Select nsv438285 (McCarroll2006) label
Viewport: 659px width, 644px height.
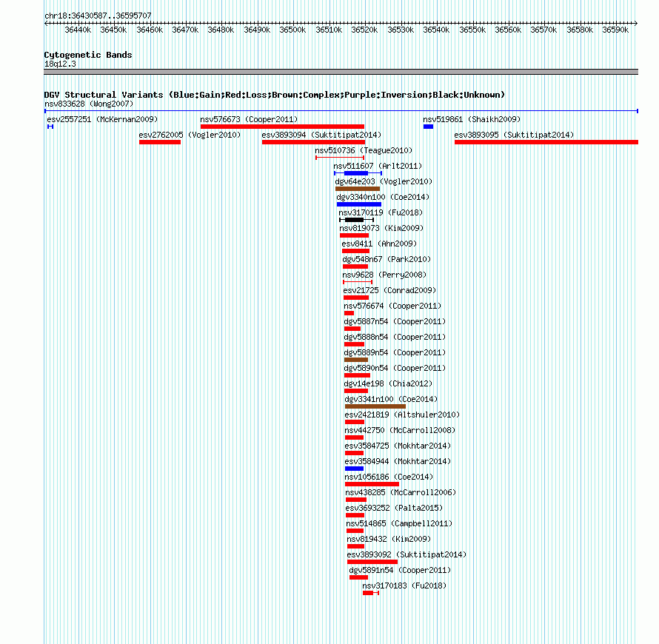click(401, 492)
